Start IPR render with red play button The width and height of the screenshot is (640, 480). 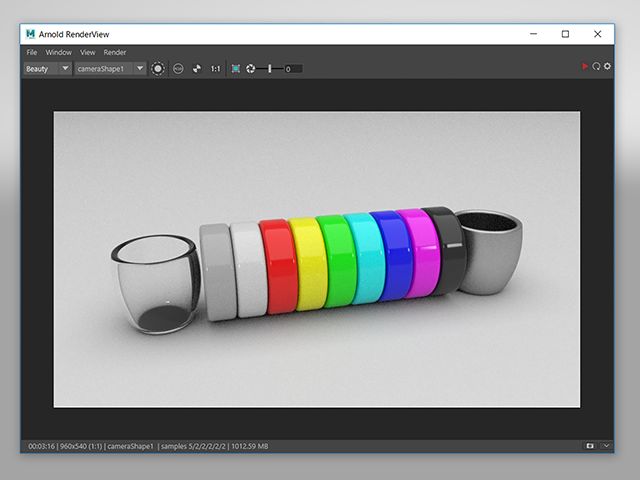(x=585, y=66)
